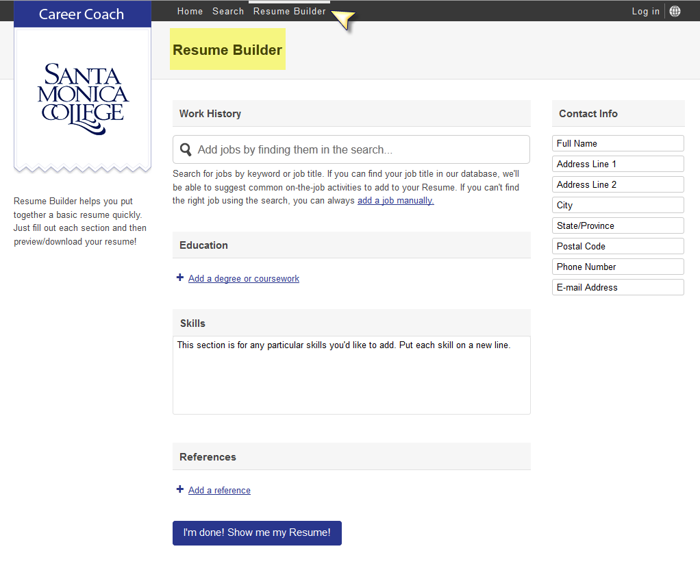Click the plus icon beside 'Add a reference'
This screenshot has height=588, width=700.
(179, 489)
